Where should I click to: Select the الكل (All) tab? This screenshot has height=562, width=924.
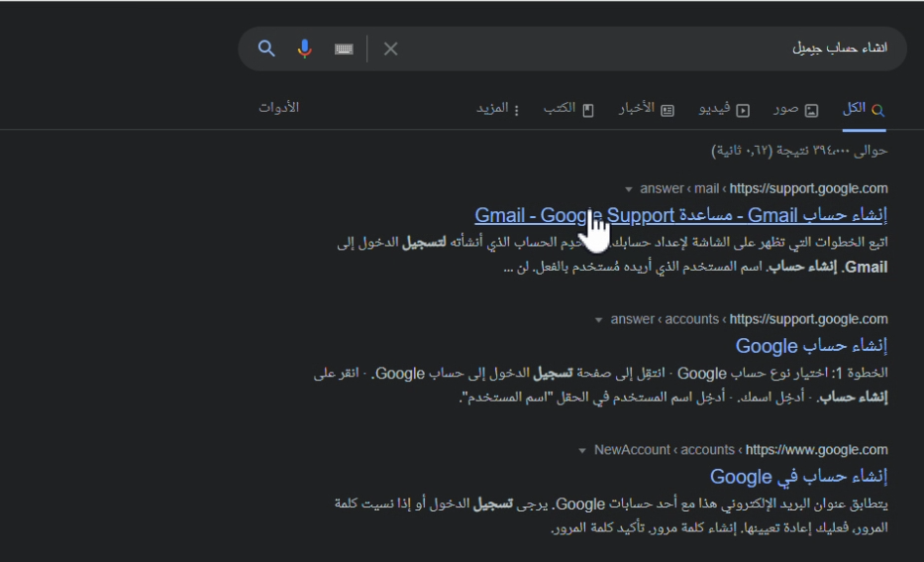pyautogui.click(x=864, y=109)
